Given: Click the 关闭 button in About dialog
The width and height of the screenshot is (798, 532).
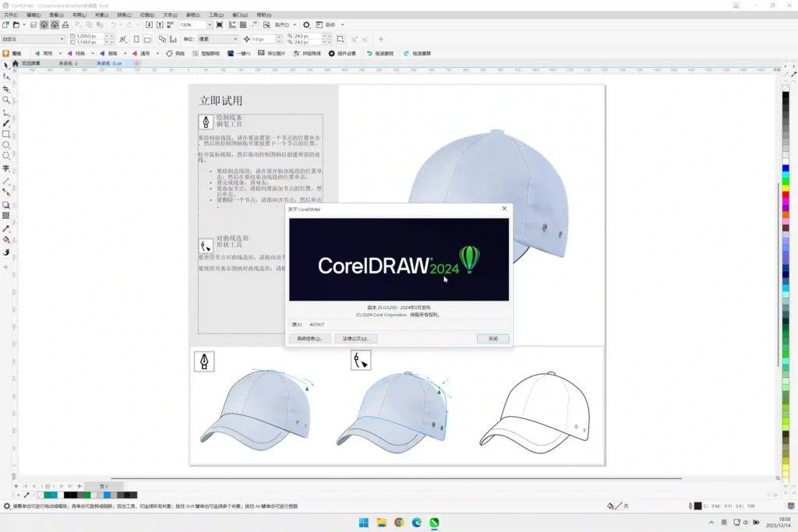Looking at the screenshot, I should pyautogui.click(x=493, y=339).
